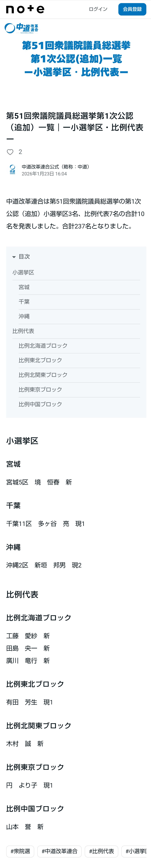Jump to 宮城 in table of contents

24,287
